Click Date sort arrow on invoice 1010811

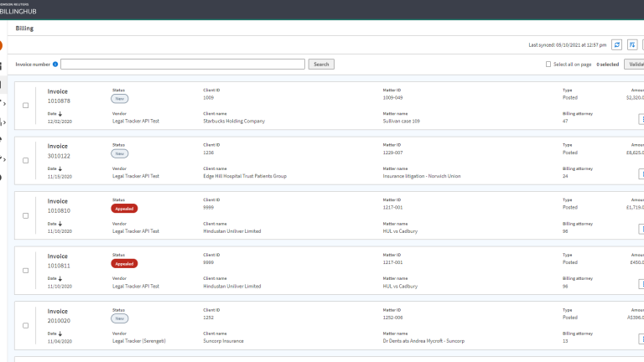[x=60, y=278]
